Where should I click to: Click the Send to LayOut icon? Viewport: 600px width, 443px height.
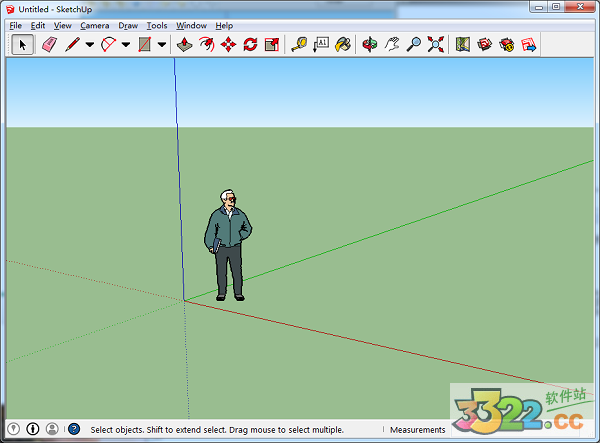click(x=528, y=45)
